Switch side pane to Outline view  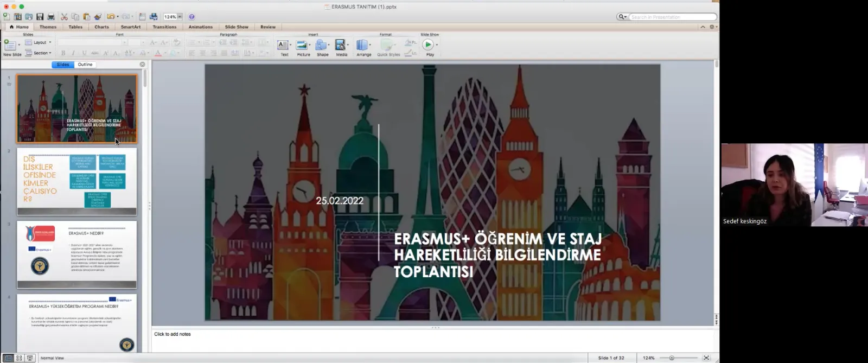tap(85, 65)
